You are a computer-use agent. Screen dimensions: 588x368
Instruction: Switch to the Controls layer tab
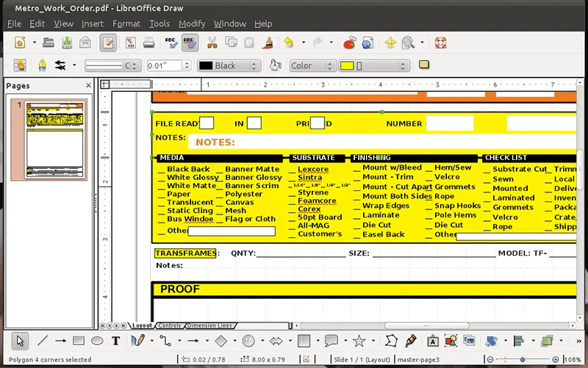[x=169, y=325]
